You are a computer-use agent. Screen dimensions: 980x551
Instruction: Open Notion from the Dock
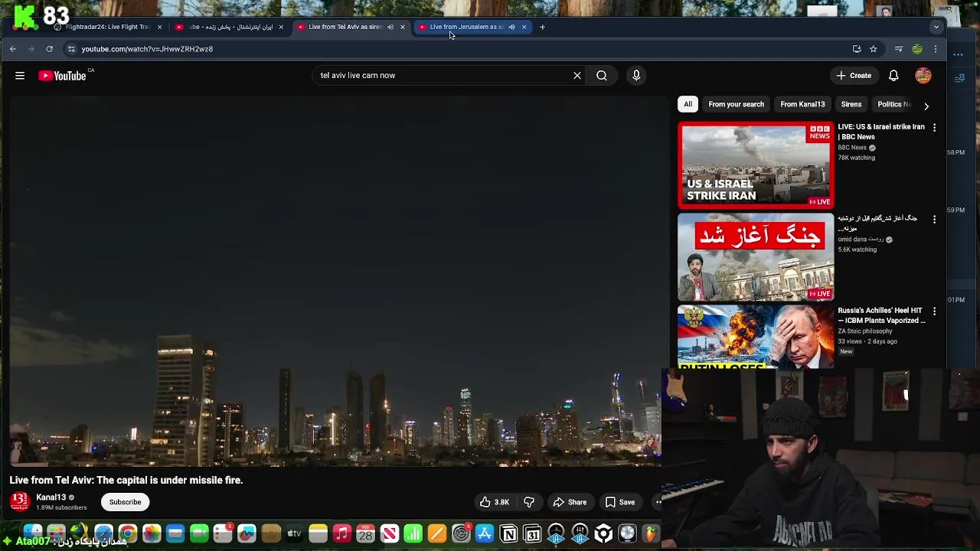[x=508, y=533]
